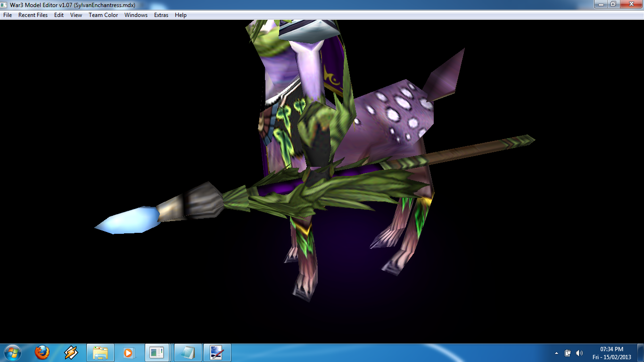Open the Recent Files menu

pos(33,15)
